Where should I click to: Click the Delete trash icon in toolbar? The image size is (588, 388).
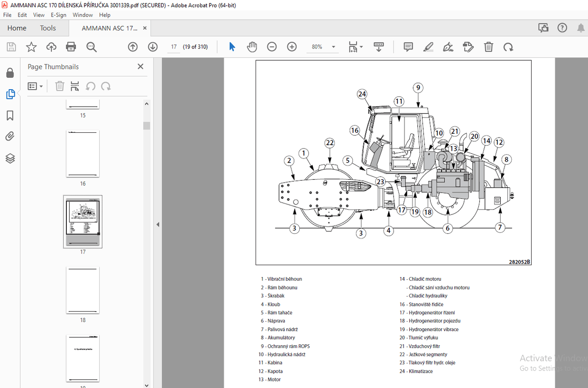(x=488, y=46)
